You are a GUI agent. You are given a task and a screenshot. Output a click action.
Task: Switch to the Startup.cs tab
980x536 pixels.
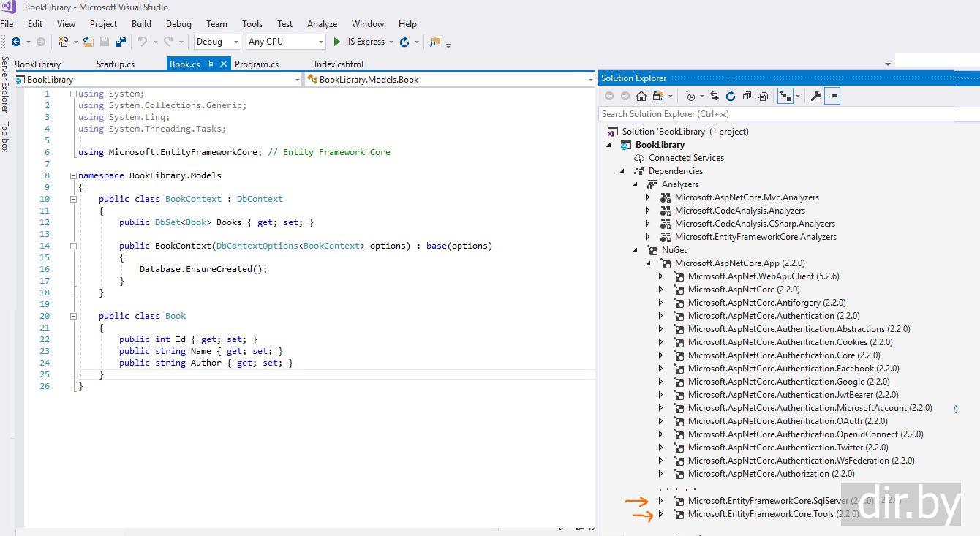[x=116, y=64]
